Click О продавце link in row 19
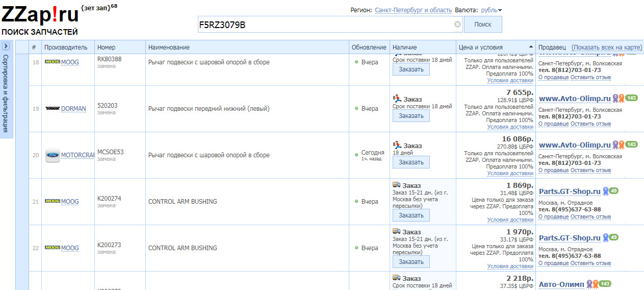 [x=553, y=124]
